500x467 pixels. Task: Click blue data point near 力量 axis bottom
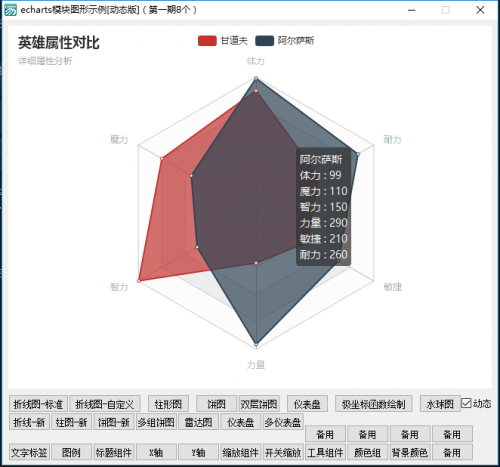pyautogui.click(x=256, y=344)
